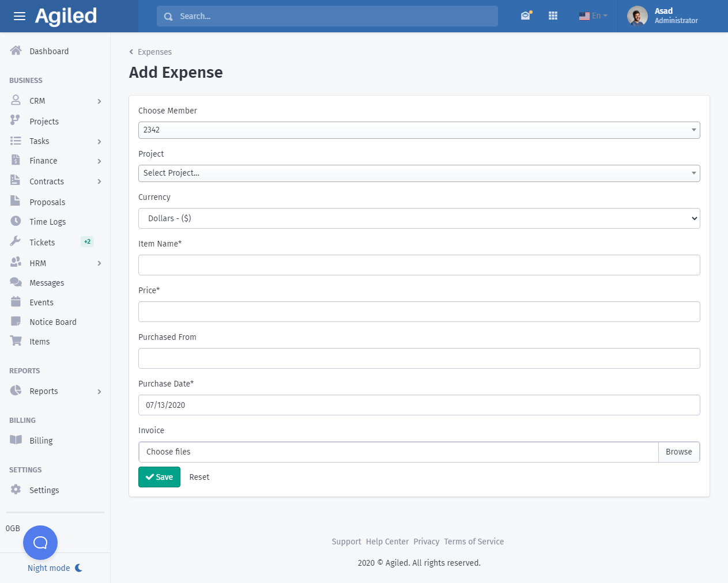Click the Settings gear icon

[16, 490]
